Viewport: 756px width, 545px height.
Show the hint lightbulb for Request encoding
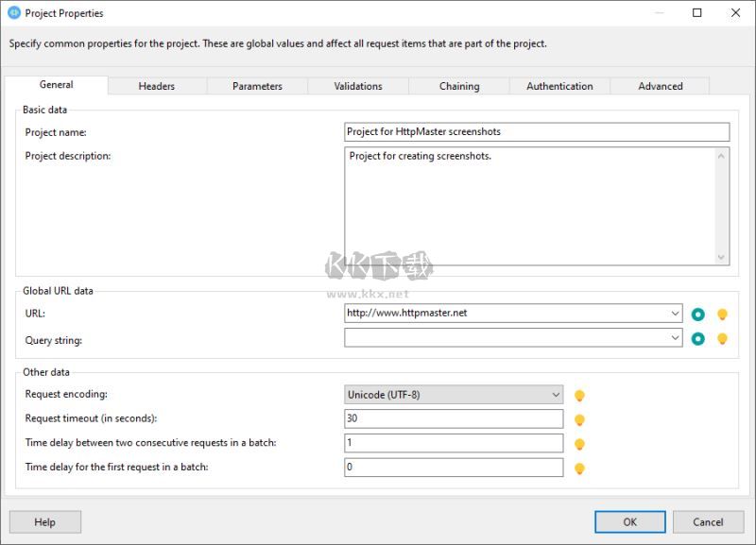[x=580, y=396]
